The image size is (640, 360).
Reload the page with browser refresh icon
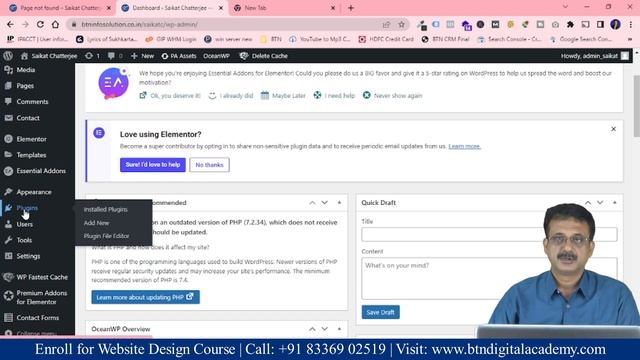pos(40,24)
